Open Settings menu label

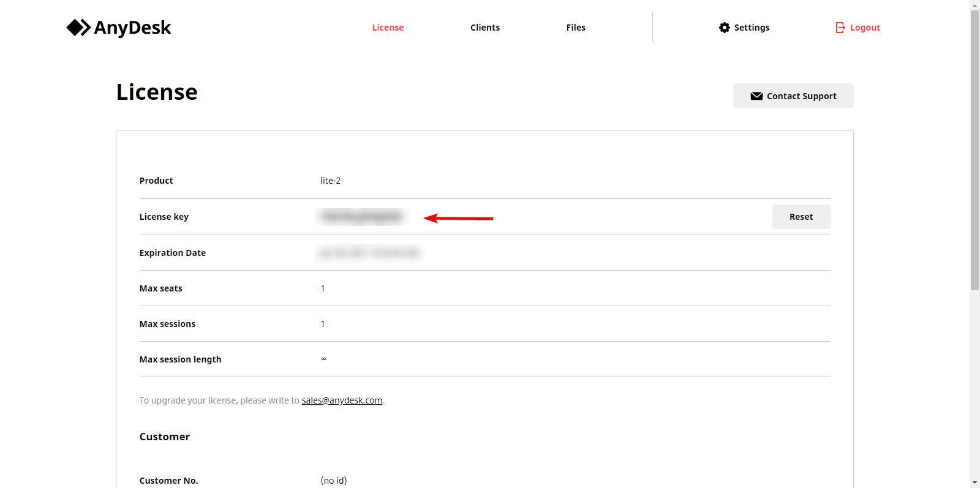(x=752, y=28)
